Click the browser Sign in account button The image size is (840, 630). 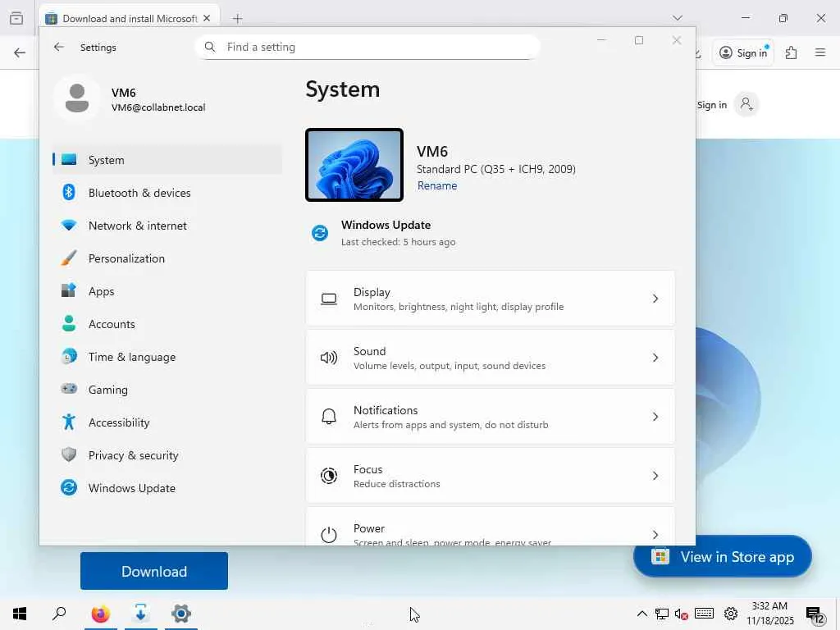pyautogui.click(x=743, y=52)
